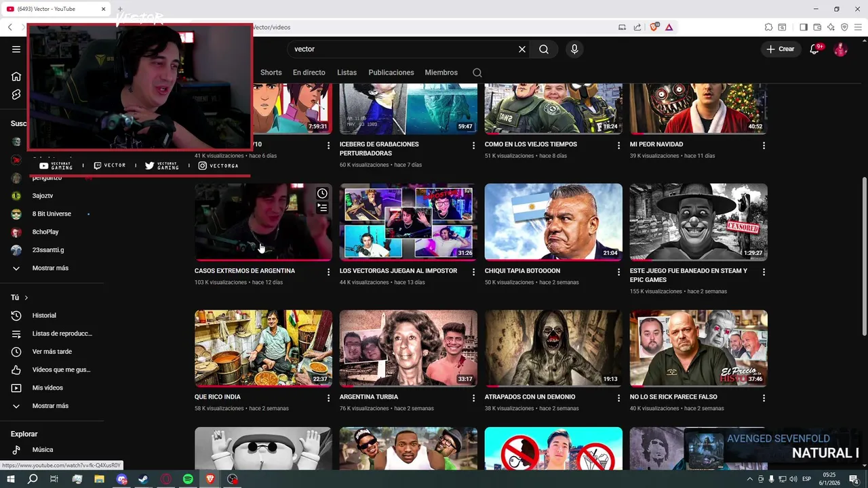Open Windows Start menu
Screen dimensions: 868x488
tap(11, 479)
